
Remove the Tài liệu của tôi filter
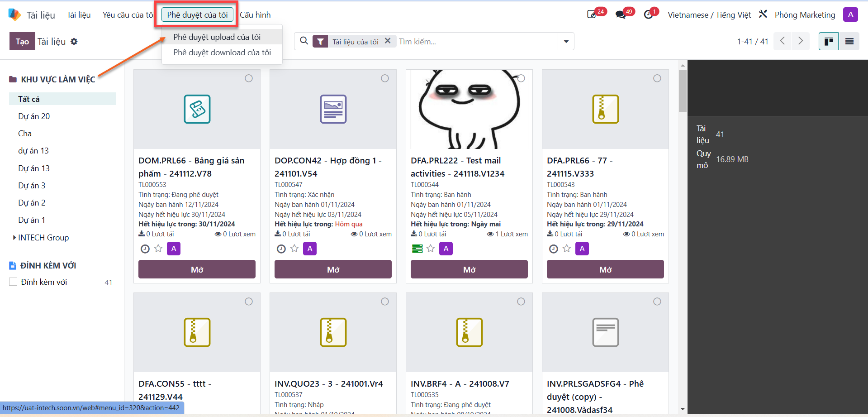pyautogui.click(x=388, y=41)
